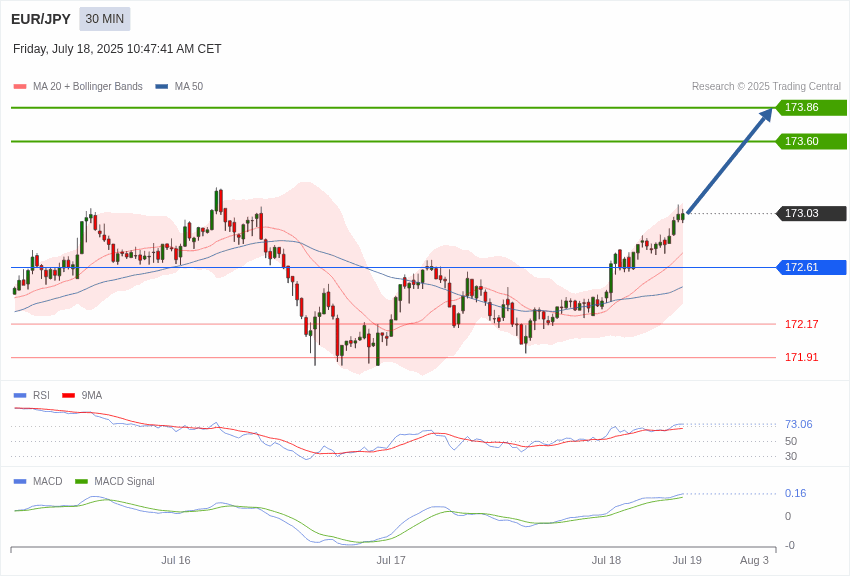Click the Jul 18 date axis label

[x=606, y=560]
